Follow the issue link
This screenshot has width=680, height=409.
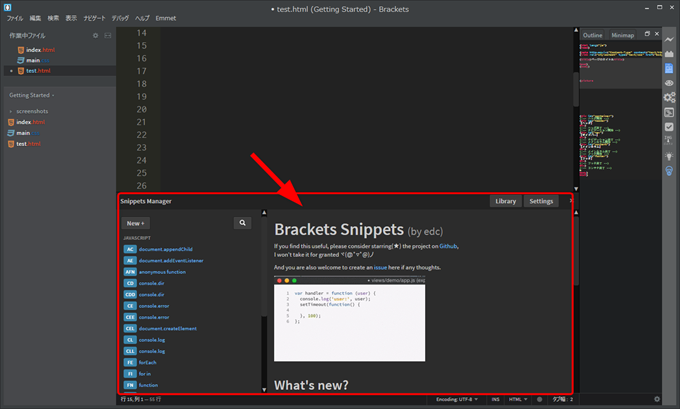pyautogui.click(x=380, y=268)
